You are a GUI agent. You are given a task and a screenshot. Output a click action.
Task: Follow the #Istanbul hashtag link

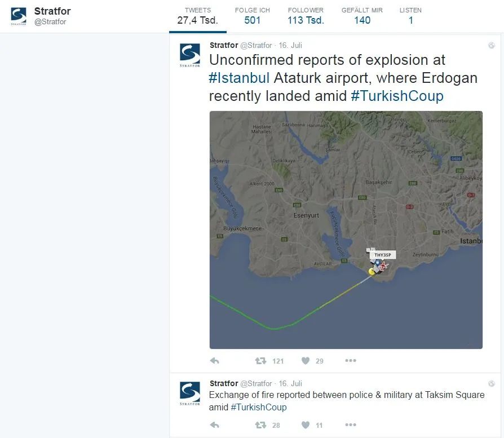(x=239, y=78)
